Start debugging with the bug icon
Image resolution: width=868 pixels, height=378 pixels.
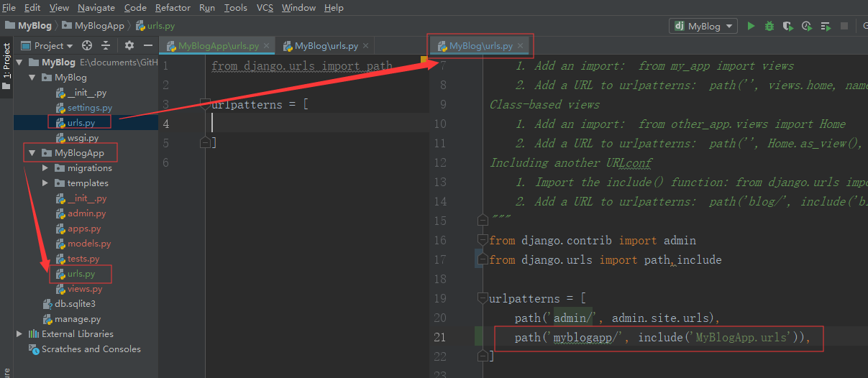tap(769, 26)
